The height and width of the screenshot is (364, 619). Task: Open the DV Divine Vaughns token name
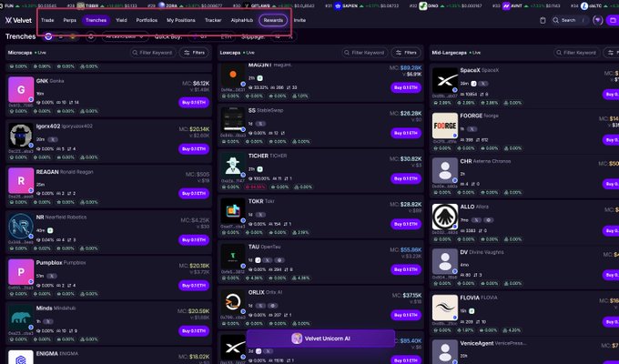pyautogui.click(x=482, y=252)
